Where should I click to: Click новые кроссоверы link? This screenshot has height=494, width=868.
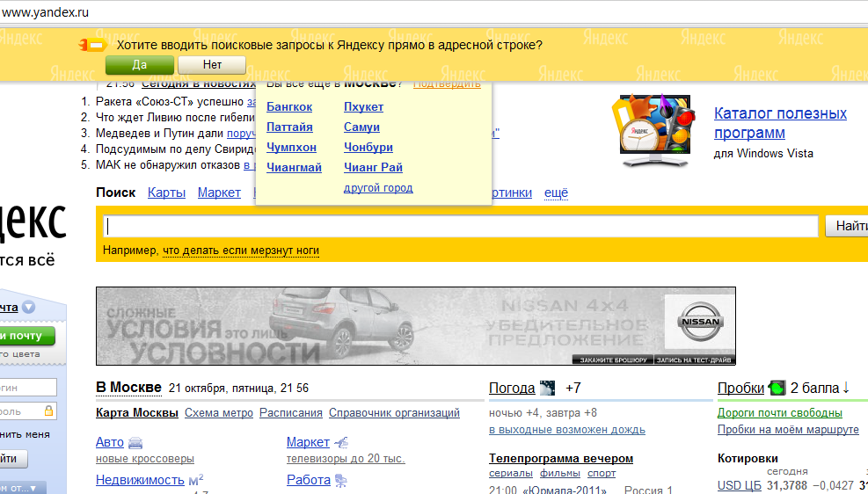click(x=145, y=459)
